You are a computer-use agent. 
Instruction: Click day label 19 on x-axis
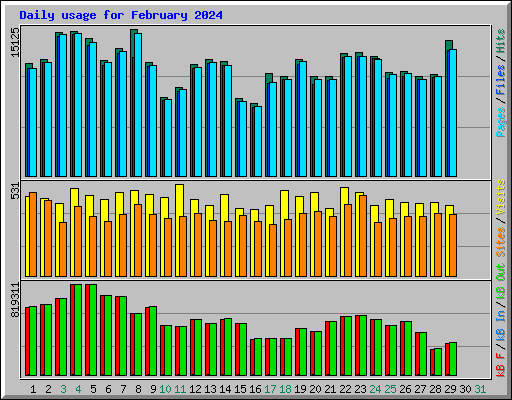click(x=300, y=389)
